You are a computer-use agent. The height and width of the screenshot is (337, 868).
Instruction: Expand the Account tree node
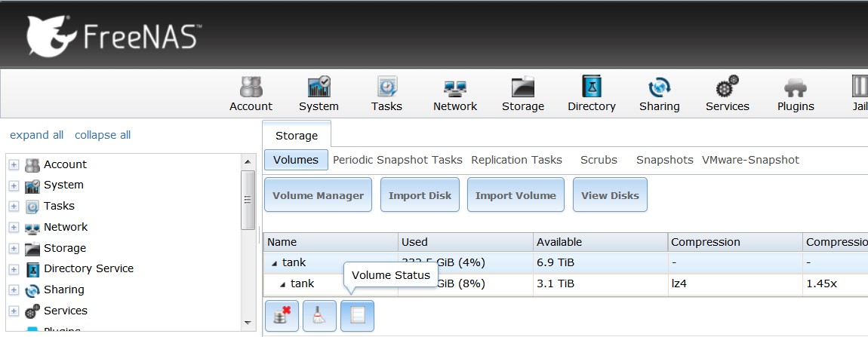(14, 164)
